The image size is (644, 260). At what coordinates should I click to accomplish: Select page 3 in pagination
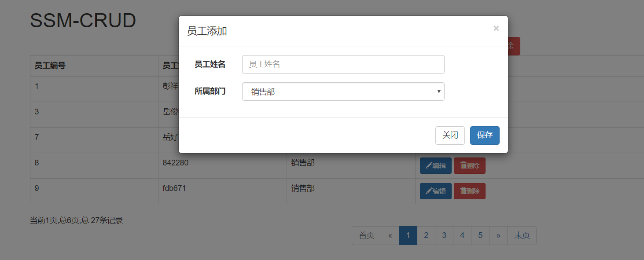(444, 236)
